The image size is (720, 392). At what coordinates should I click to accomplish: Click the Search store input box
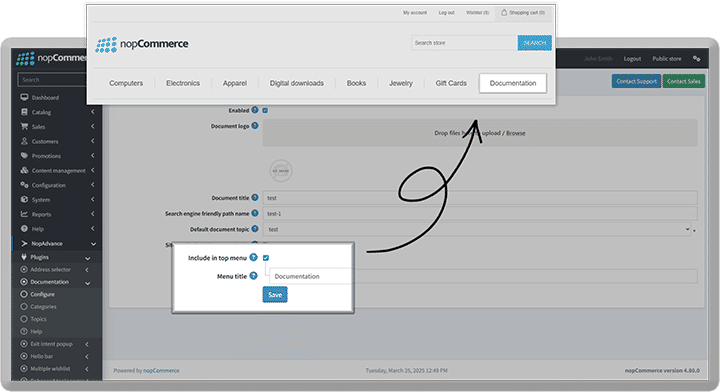(464, 43)
